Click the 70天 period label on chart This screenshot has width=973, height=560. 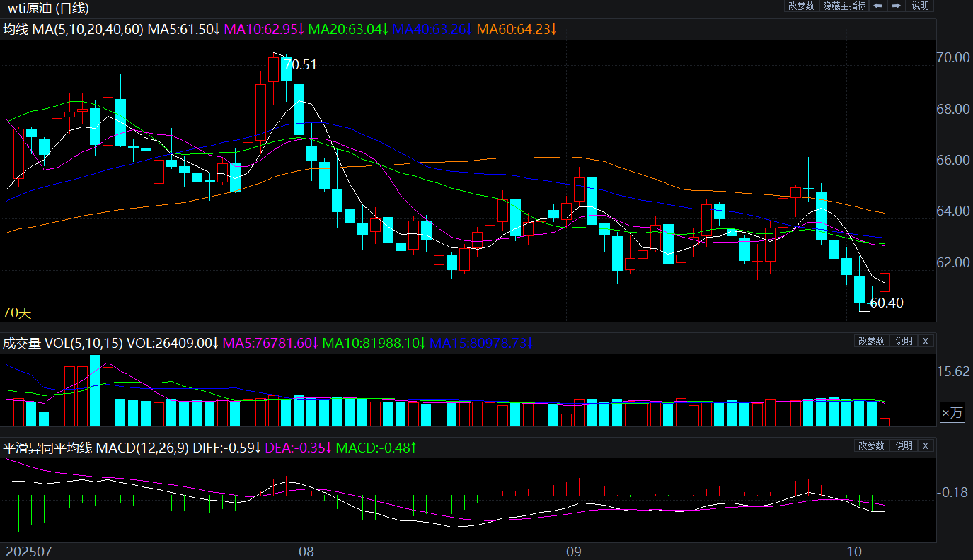(18, 313)
